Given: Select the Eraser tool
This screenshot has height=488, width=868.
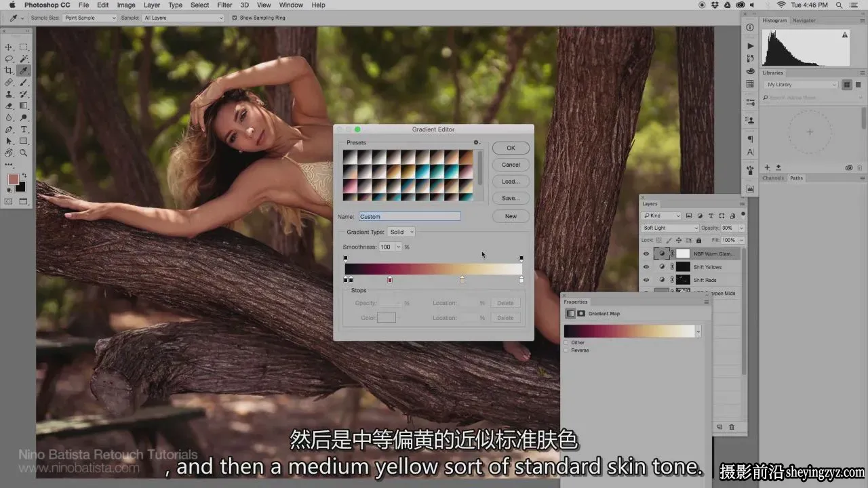Looking at the screenshot, I should tap(9, 106).
